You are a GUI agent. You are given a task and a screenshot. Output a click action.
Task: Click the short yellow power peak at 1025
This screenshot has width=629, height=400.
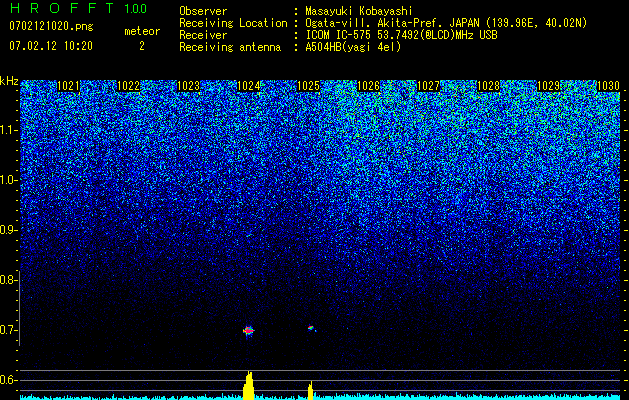click(x=310, y=390)
